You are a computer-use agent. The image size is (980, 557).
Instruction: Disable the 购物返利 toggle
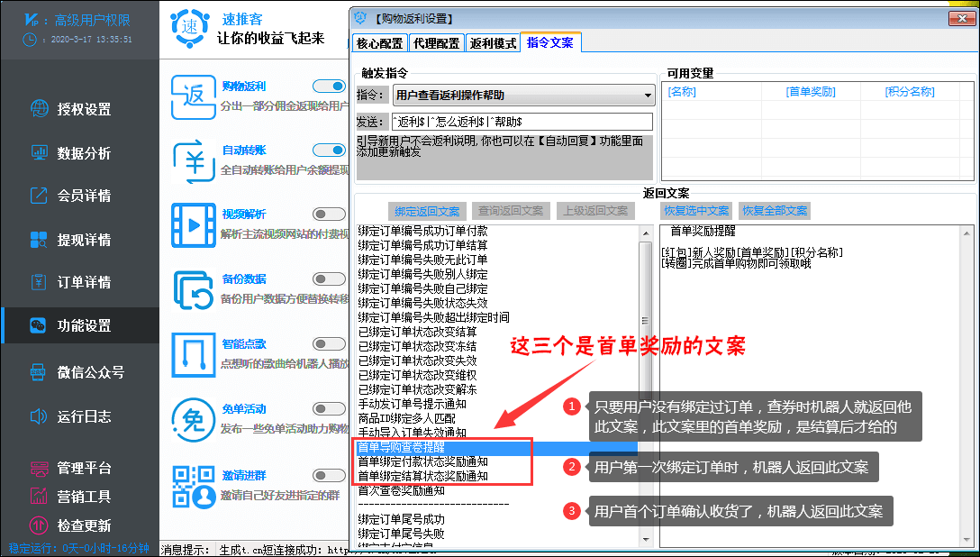(x=328, y=86)
